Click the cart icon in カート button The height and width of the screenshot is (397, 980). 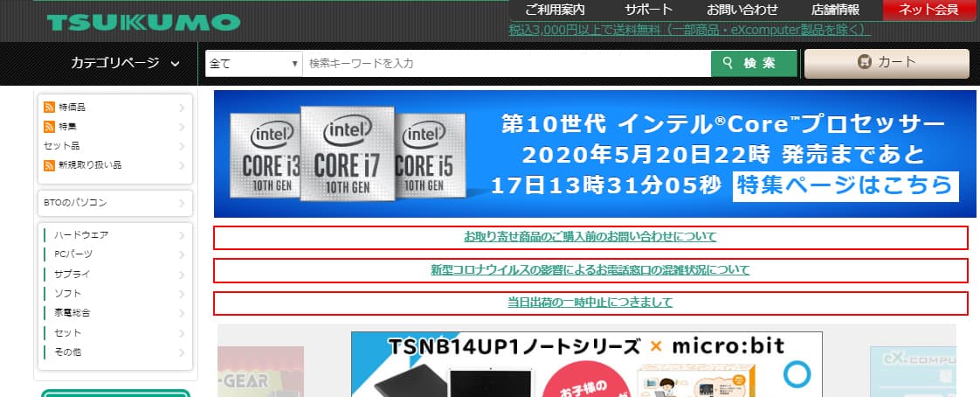(865, 62)
